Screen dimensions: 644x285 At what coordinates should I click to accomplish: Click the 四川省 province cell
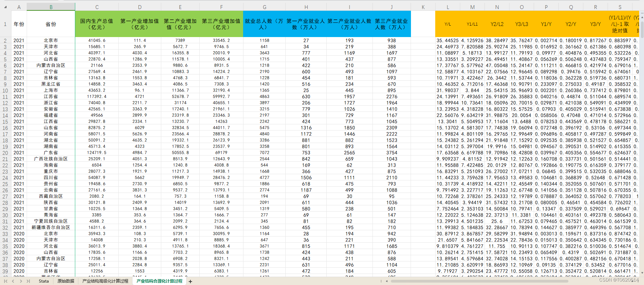tap(51, 178)
